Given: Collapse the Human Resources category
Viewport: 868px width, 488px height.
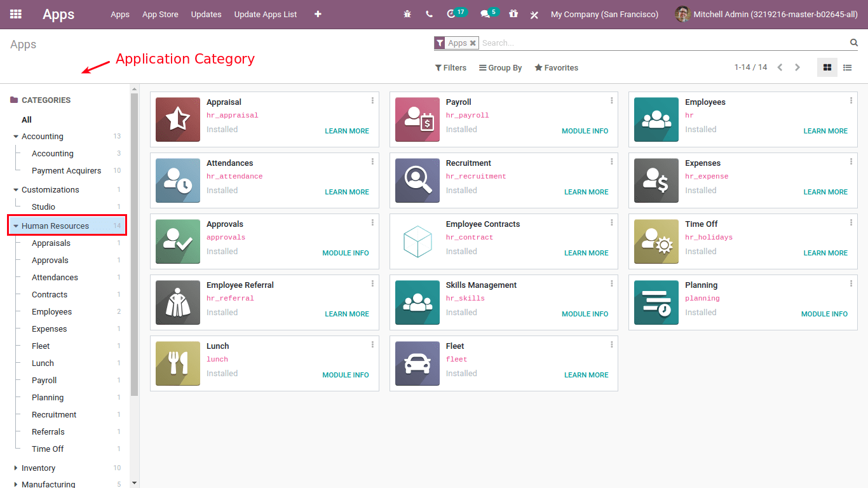Looking at the screenshot, I should (x=16, y=226).
